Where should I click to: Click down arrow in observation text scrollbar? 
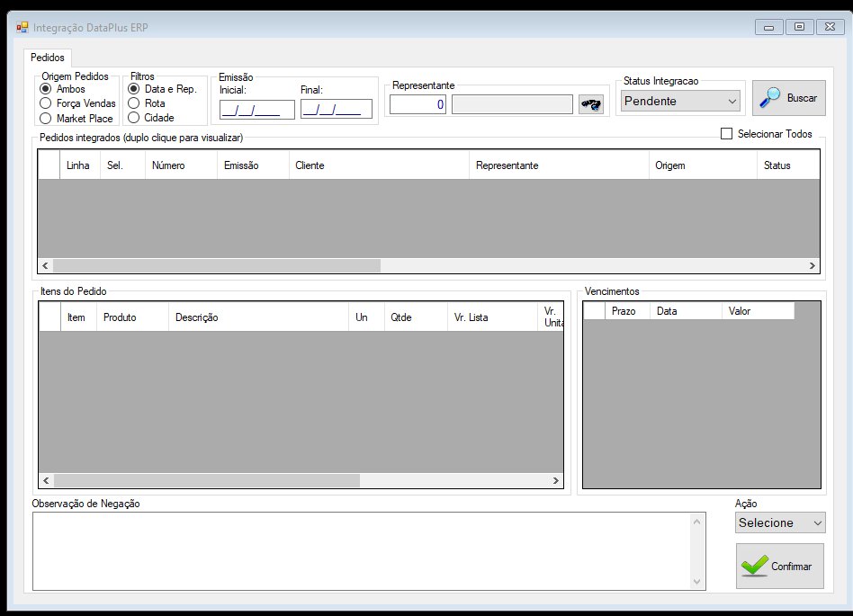coord(696,582)
